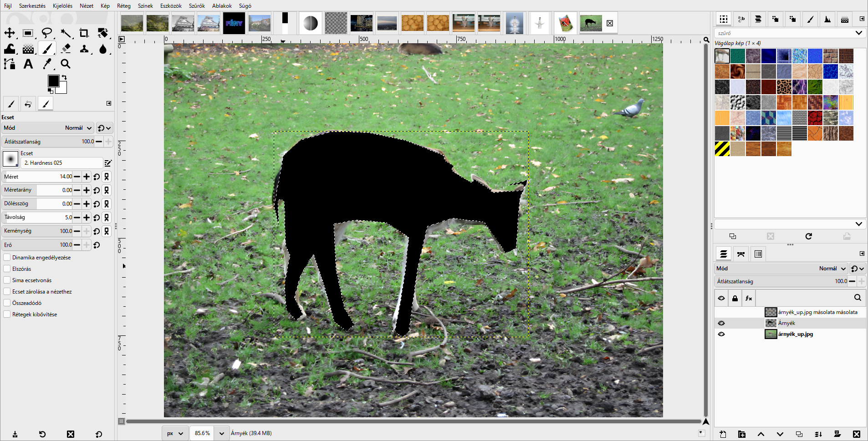The width and height of the screenshot is (868, 441).
Task: Open the Réteg menu
Action: [124, 6]
